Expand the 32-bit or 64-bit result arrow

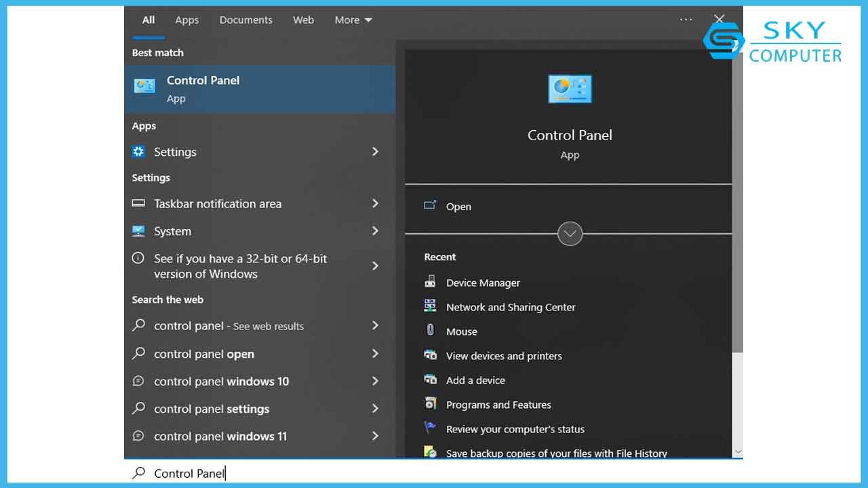pos(375,266)
